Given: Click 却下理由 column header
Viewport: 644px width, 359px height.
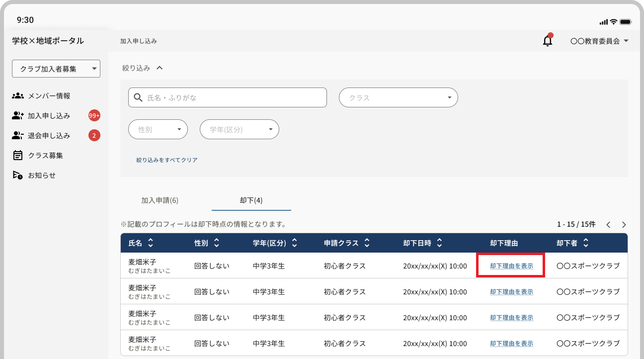Looking at the screenshot, I should tap(504, 243).
